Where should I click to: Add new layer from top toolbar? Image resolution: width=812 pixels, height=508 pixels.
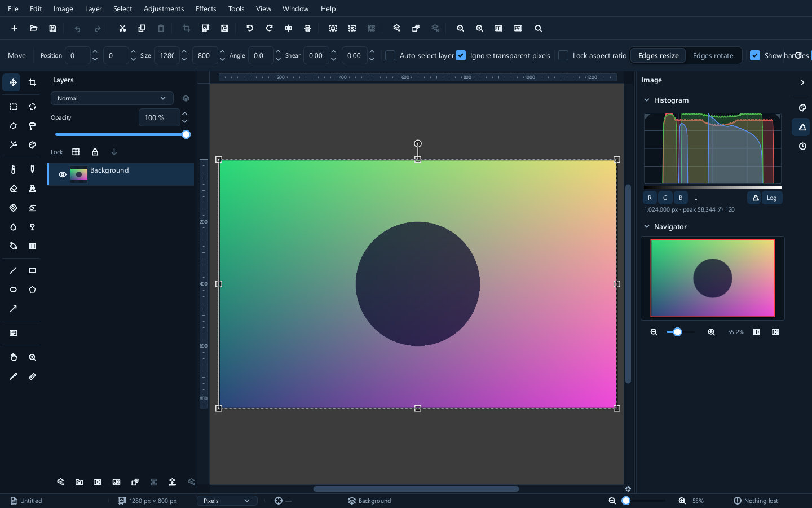click(x=396, y=28)
